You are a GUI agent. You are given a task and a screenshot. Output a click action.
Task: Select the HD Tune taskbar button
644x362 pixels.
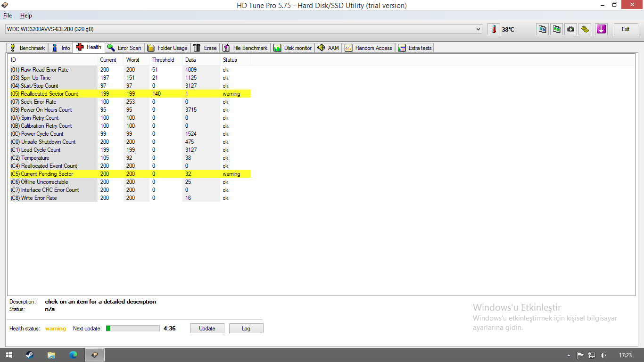pyautogui.click(x=95, y=355)
